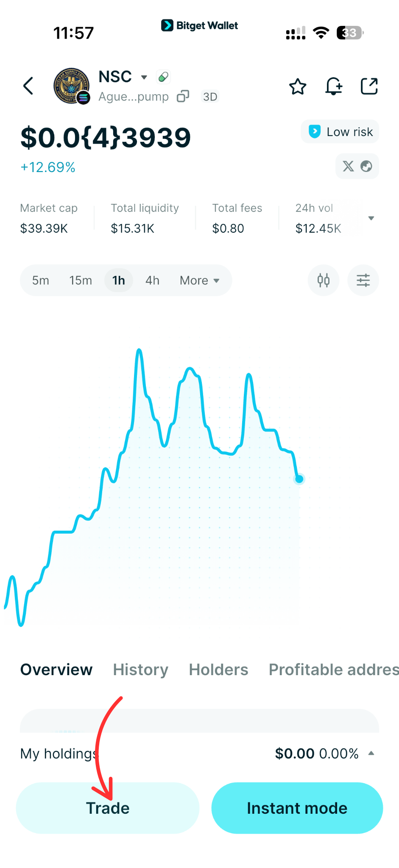Click the current price dot on chart

pyautogui.click(x=299, y=479)
